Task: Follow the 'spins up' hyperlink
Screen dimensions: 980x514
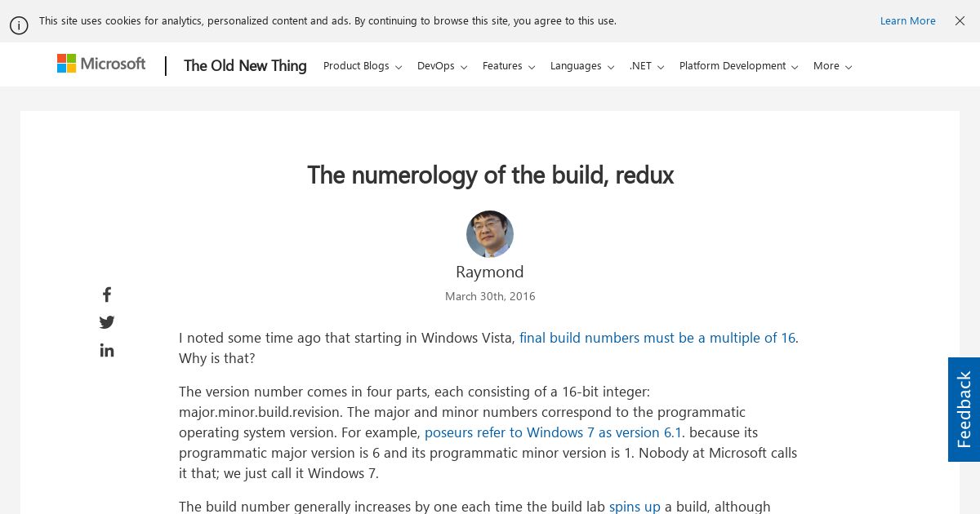Action: [635, 506]
